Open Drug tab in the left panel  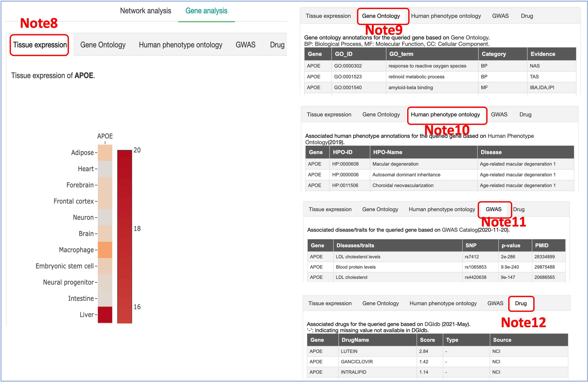tap(277, 45)
